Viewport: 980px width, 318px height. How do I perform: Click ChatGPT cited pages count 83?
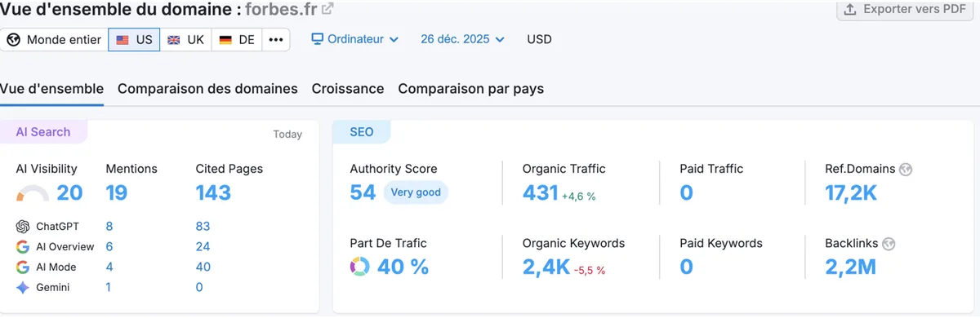coord(203,227)
